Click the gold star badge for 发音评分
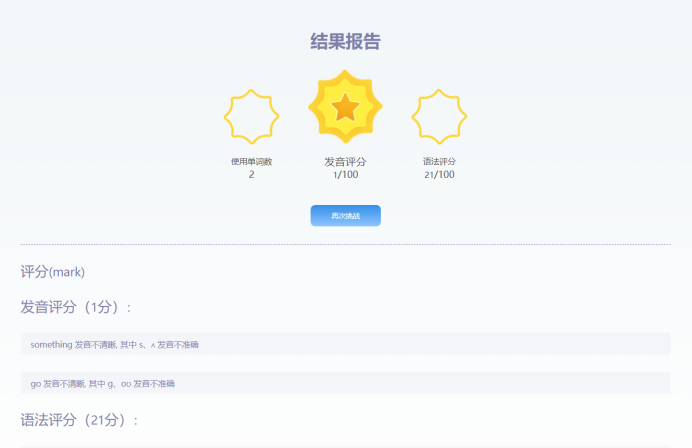 (x=345, y=107)
